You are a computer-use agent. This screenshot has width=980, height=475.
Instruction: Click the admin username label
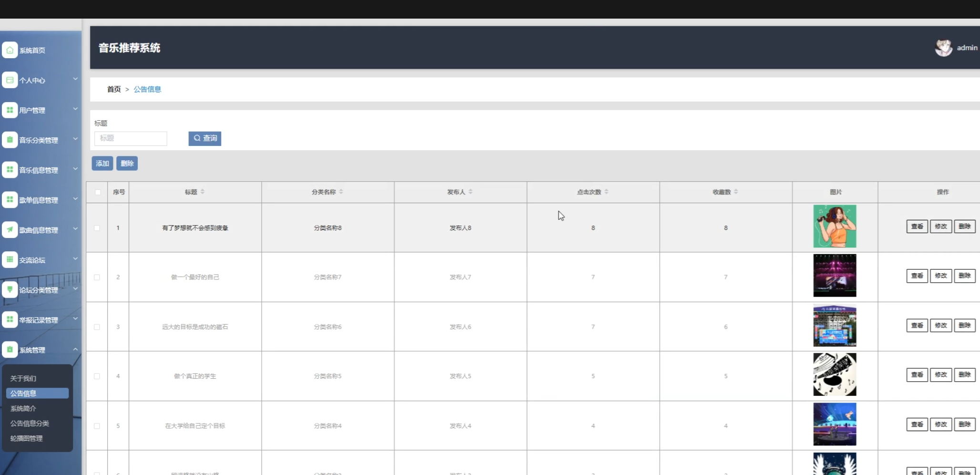pos(967,48)
